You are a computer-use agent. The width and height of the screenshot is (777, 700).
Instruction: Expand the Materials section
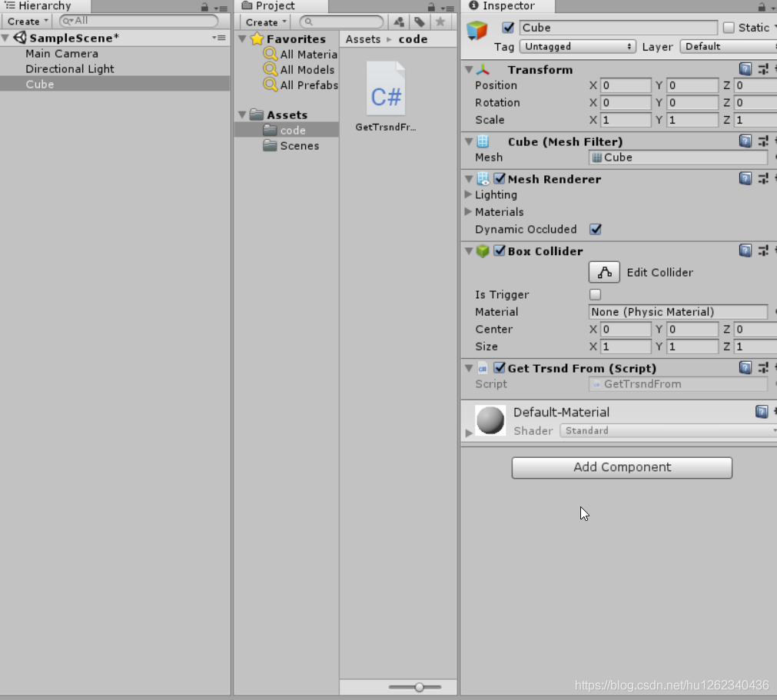[x=468, y=211]
